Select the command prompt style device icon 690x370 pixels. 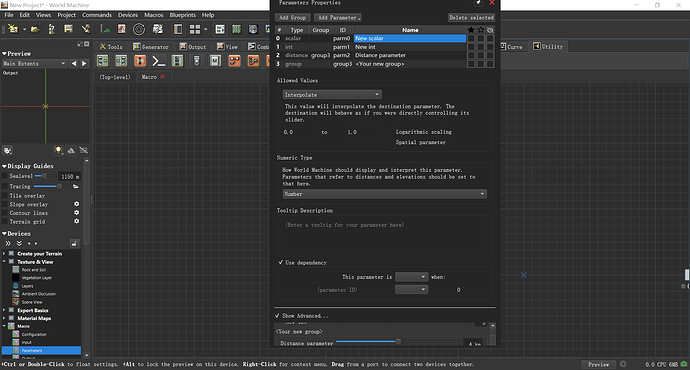pos(158,61)
